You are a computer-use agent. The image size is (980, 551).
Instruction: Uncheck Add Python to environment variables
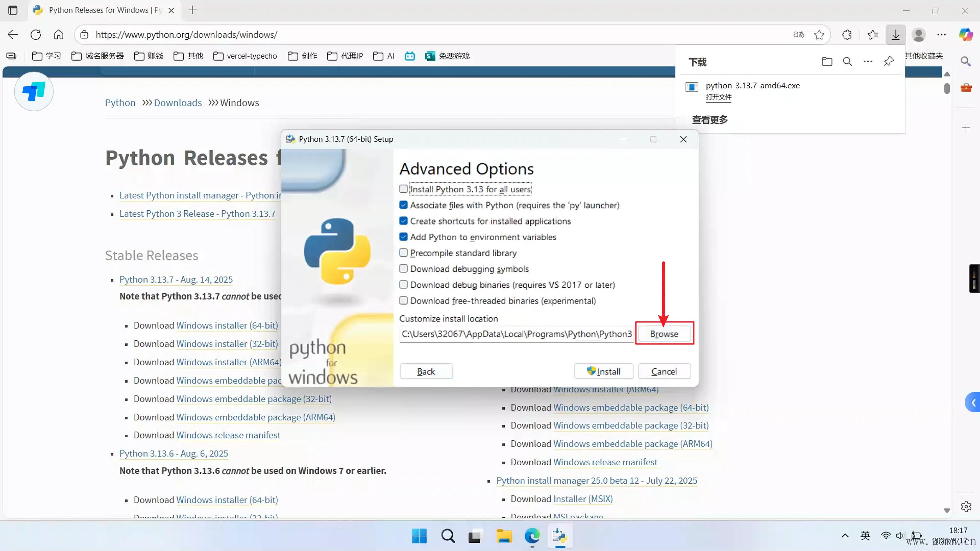403,237
